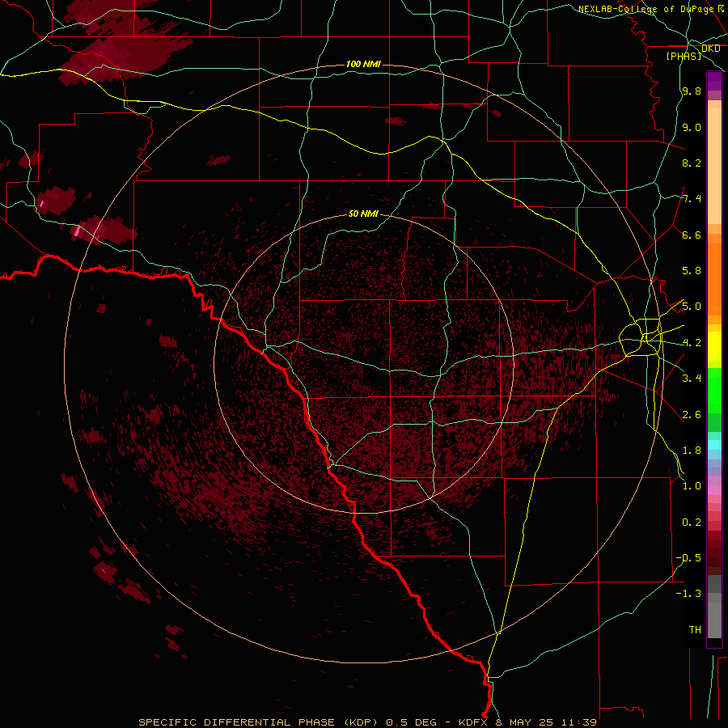Click the cyan segment of the color bar
Image resolution: width=728 pixels, height=728 pixels.
pyautogui.click(x=714, y=445)
